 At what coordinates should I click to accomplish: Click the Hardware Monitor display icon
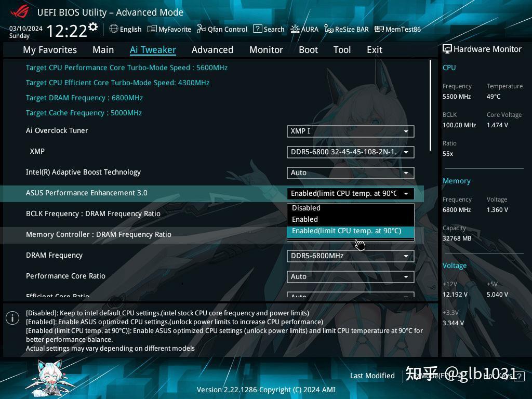point(447,49)
